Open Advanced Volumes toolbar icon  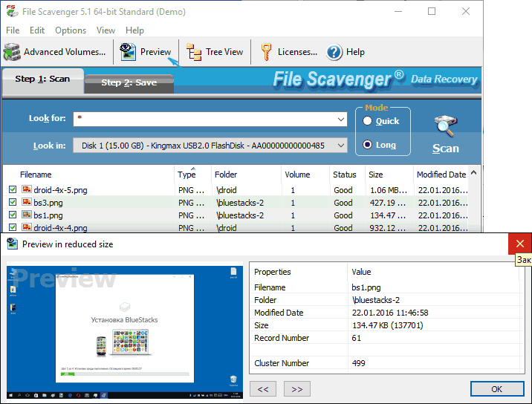coord(11,52)
